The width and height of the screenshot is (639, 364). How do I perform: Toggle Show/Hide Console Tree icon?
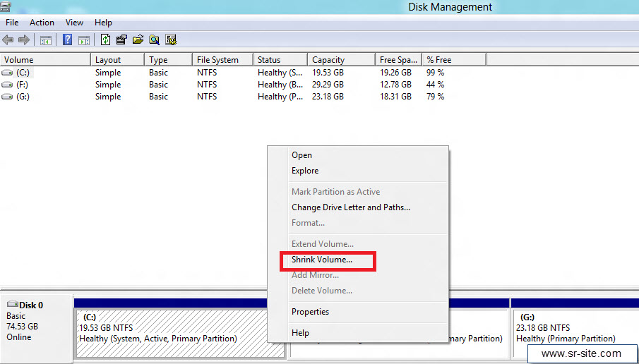point(46,40)
